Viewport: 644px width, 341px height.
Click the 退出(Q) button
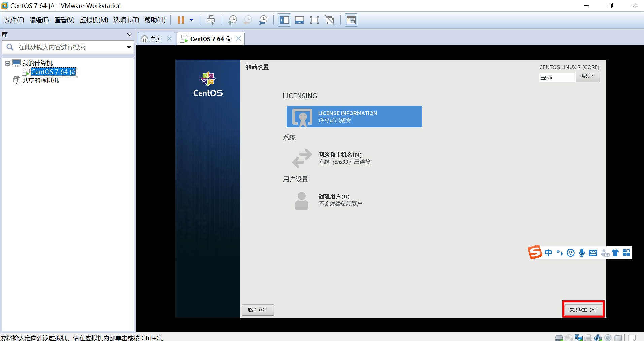pyautogui.click(x=258, y=310)
